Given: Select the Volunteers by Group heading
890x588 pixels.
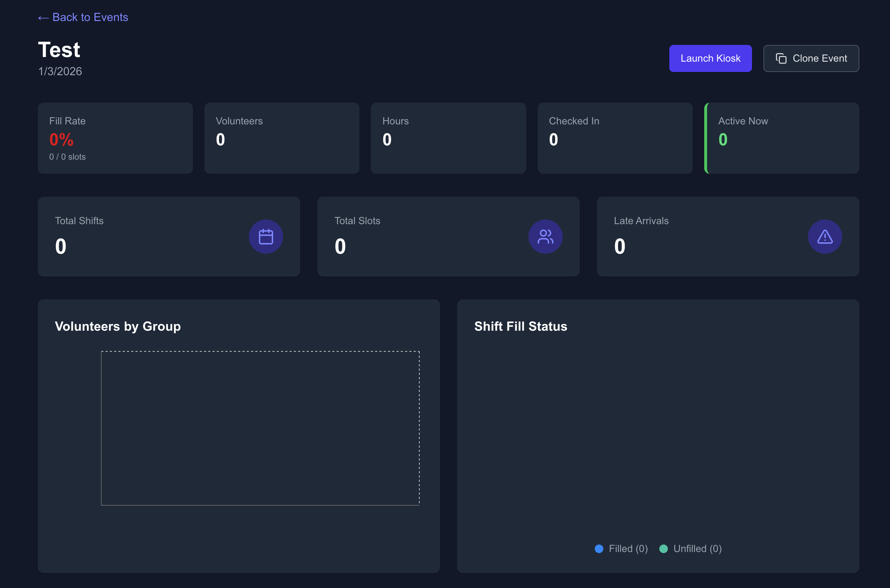Looking at the screenshot, I should pyautogui.click(x=118, y=326).
